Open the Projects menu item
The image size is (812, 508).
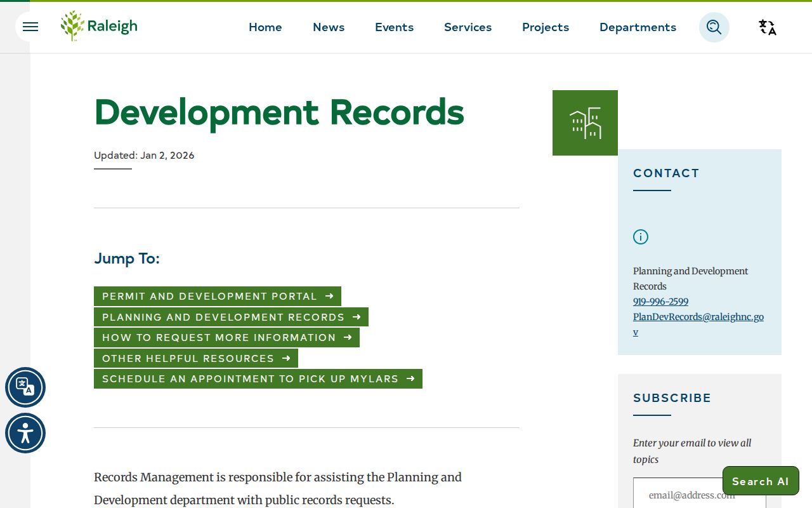[x=546, y=27]
